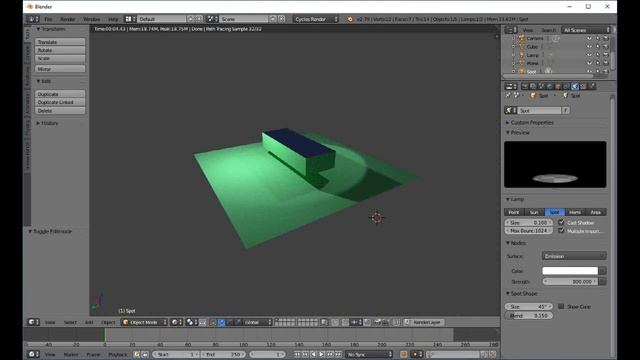Click the Duplicate Linked button
The width and height of the screenshot is (640, 360).
pyautogui.click(x=60, y=102)
